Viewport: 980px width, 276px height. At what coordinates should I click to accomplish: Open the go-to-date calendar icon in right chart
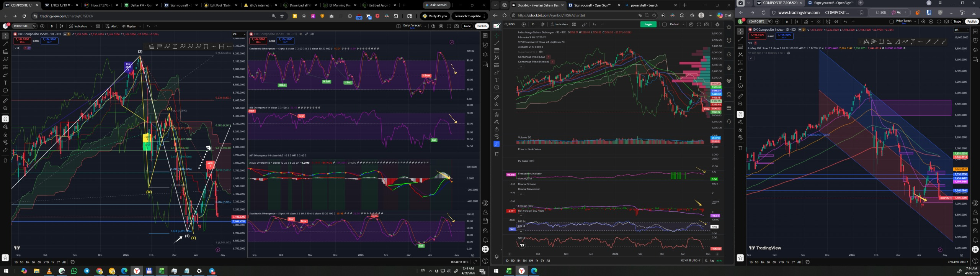807,262
